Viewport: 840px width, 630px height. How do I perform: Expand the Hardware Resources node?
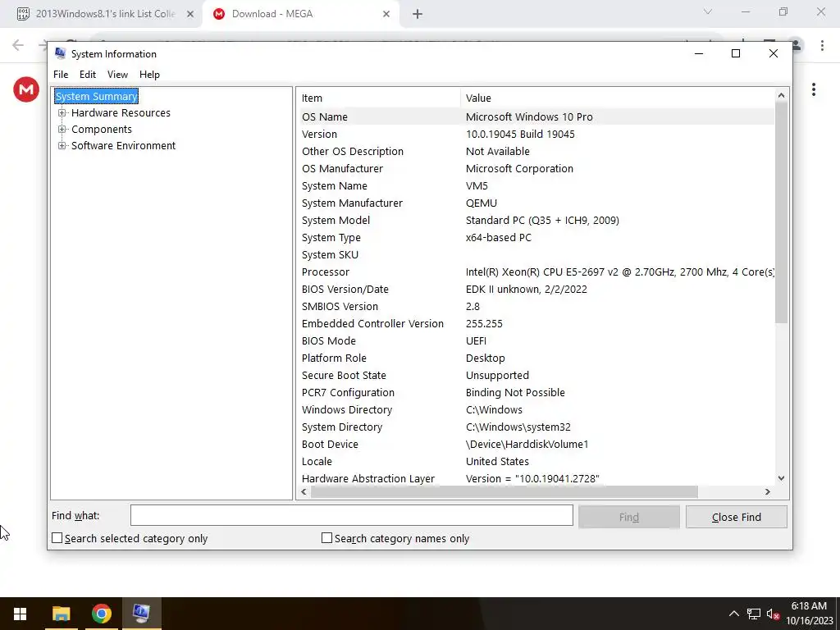coord(62,113)
